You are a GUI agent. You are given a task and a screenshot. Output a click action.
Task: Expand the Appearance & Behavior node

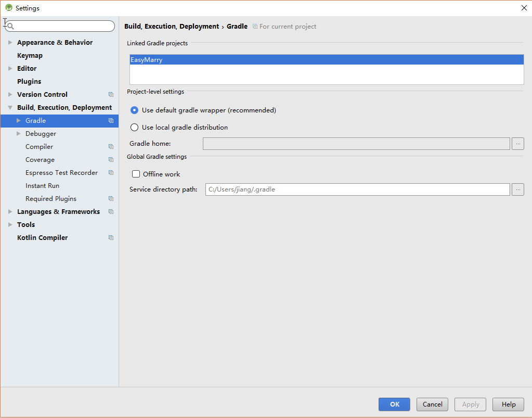9,42
